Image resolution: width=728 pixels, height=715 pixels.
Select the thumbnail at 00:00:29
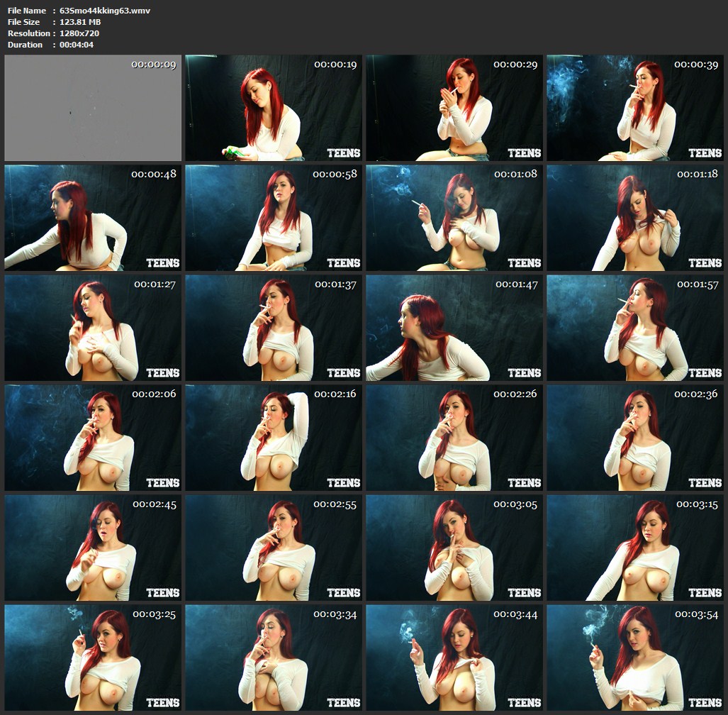coord(454,108)
